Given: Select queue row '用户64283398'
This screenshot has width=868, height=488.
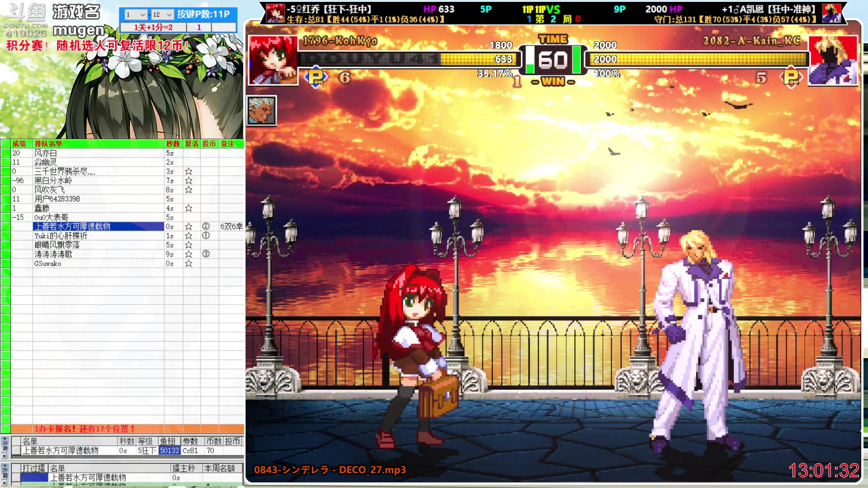Looking at the screenshot, I should (x=99, y=199).
